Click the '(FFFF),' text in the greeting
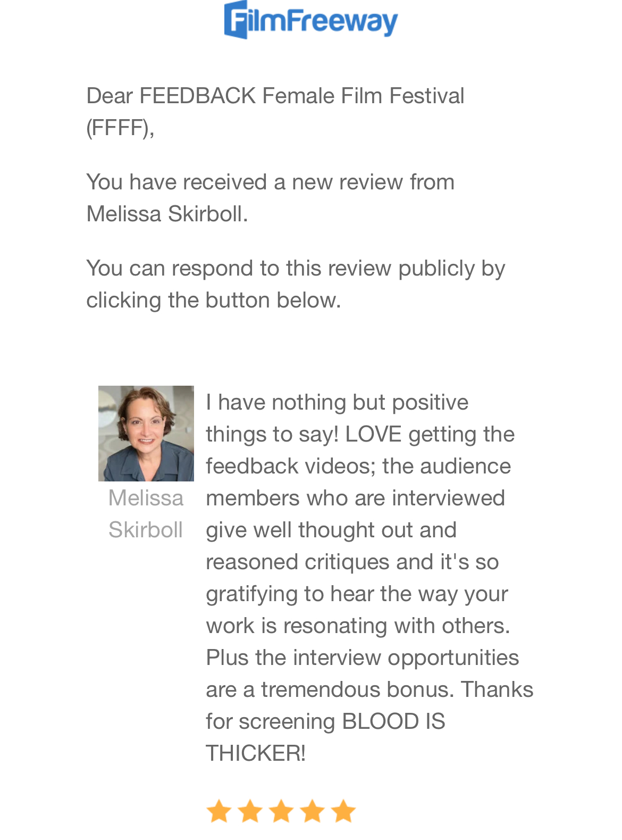Screen dimensions: 622x840 point(120,128)
